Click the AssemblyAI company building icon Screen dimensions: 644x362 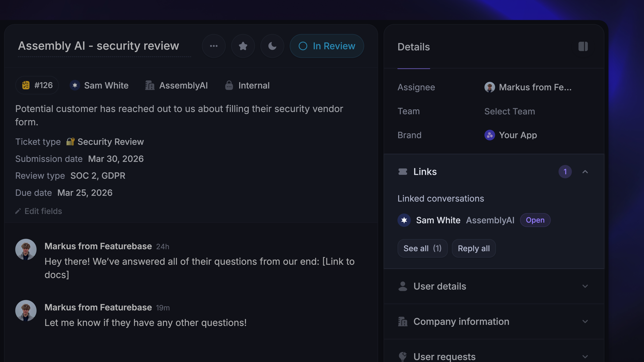(x=150, y=85)
